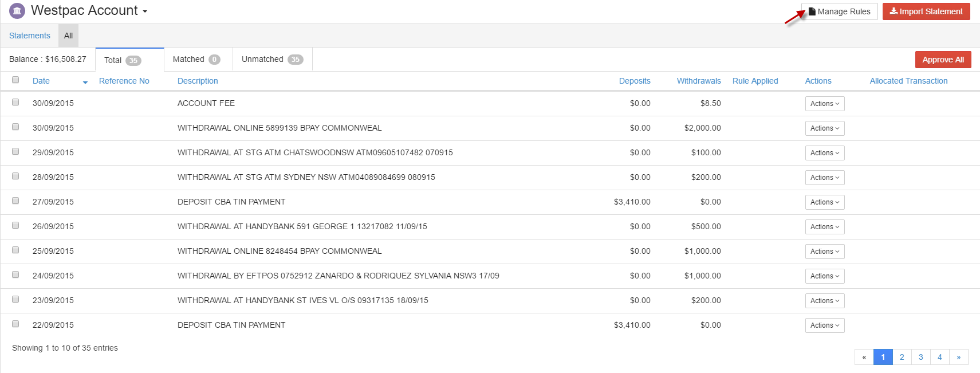
Task: Sort by the Date column header
Action: 41,81
